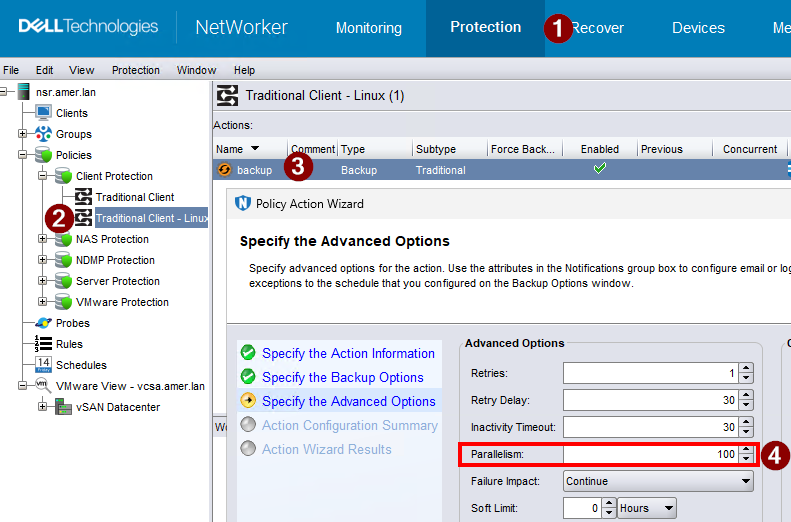Click the Traditional Client workflow icon
Screen dimensions: 791x522
tap(84, 197)
